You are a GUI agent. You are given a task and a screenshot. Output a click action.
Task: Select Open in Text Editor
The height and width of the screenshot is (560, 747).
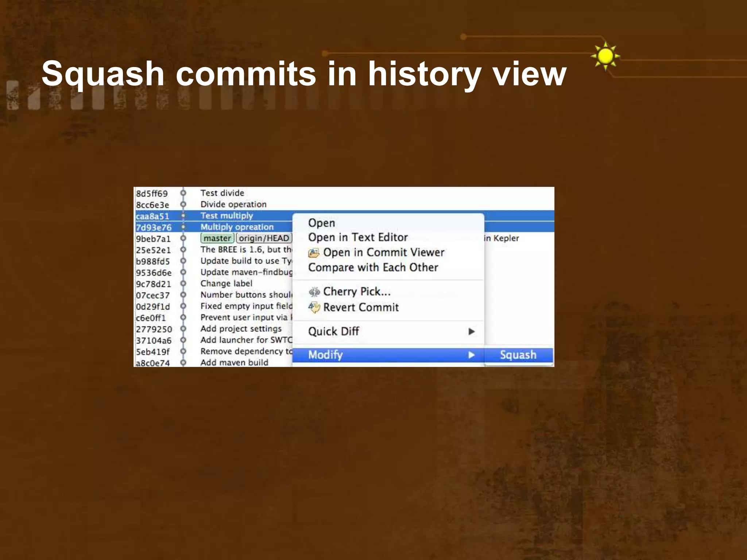coord(358,237)
